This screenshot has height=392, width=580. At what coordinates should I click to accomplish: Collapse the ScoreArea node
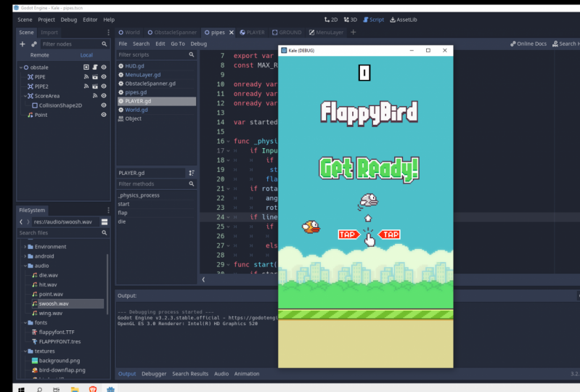point(25,96)
